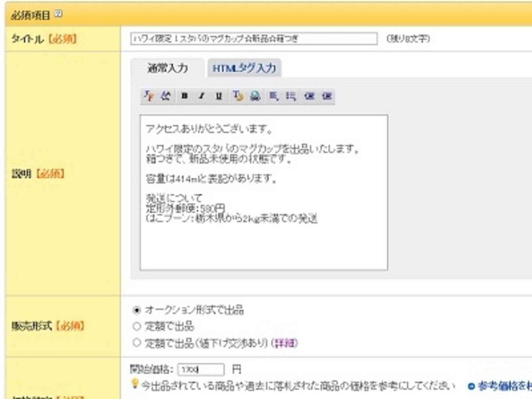
Task: Click the タイトル【必須】 label
Action: (43, 39)
